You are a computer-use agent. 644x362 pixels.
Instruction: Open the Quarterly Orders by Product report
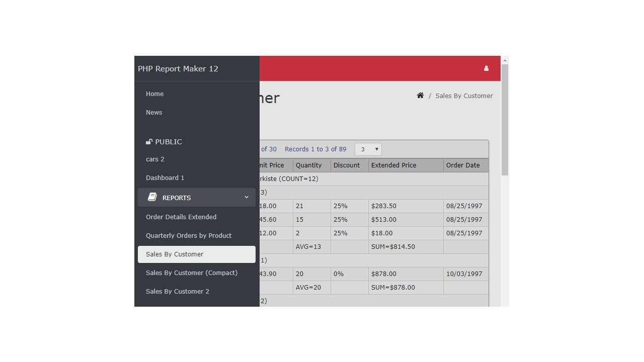(189, 235)
